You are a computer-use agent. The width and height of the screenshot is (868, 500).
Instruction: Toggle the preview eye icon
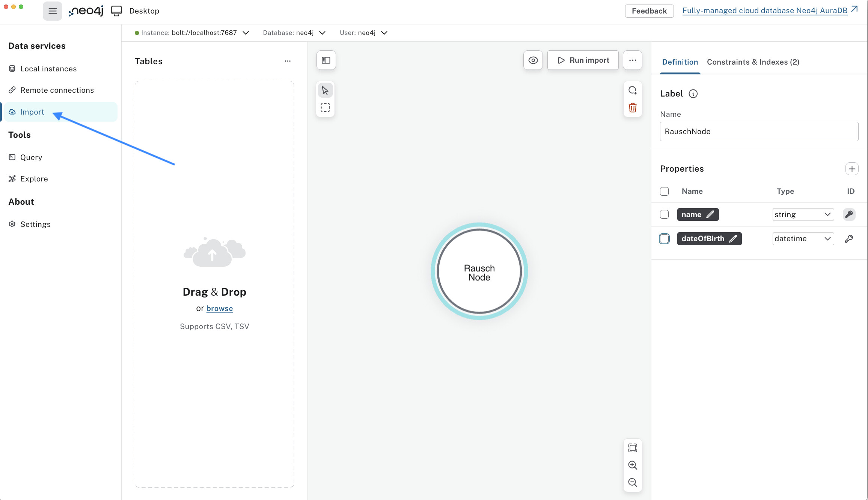(x=533, y=60)
